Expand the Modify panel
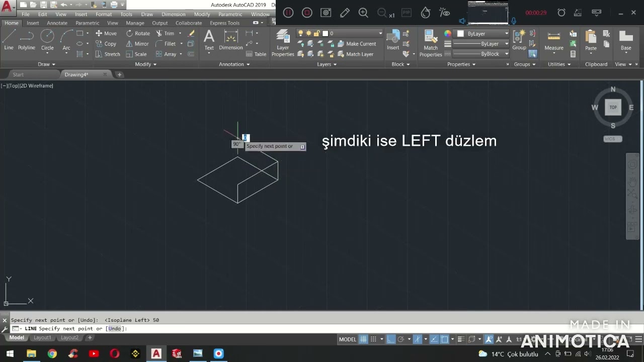 click(146, 64)
